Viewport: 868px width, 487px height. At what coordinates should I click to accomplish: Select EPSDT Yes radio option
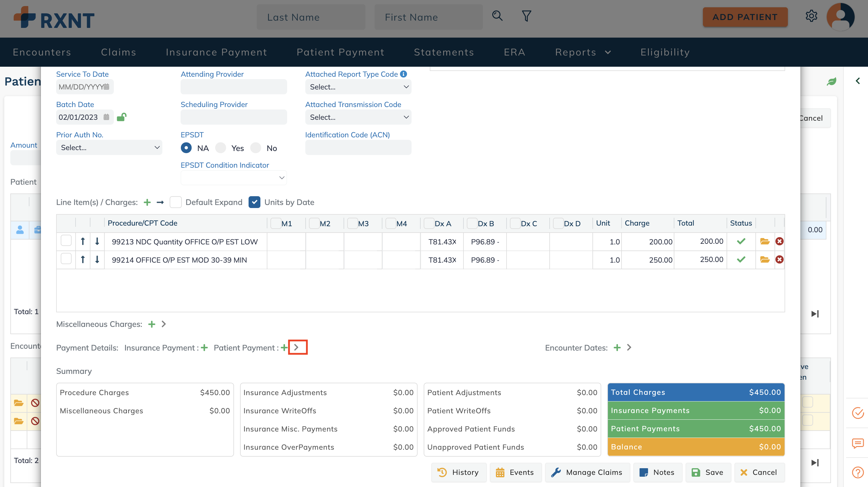click(220, 148)
